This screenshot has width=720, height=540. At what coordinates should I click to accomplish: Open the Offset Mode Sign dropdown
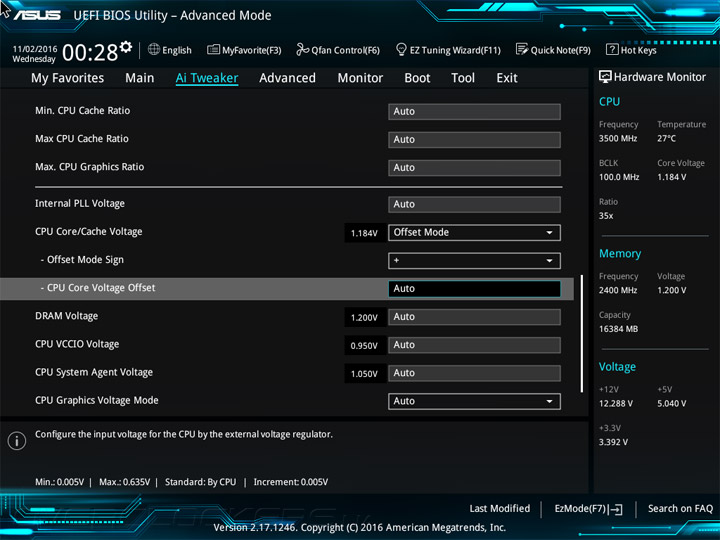point(474,260)
